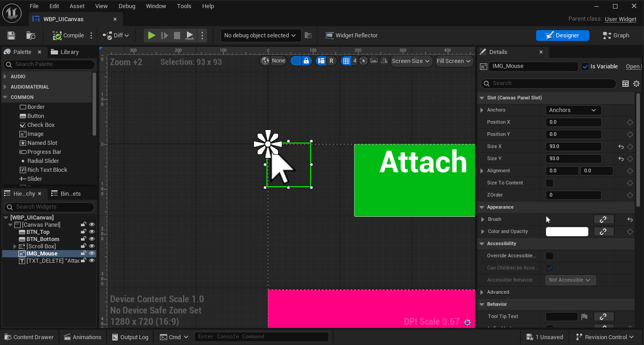Open the Browse to Asset icon

click(30, 35)
